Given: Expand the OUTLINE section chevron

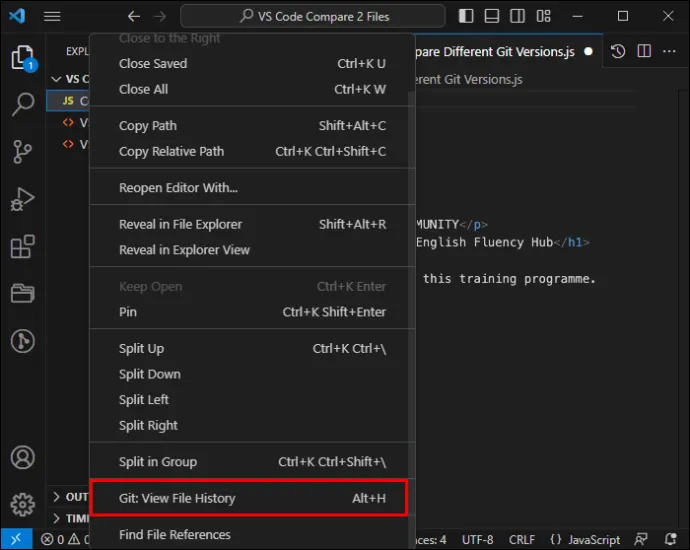Looking at the screenshot, I should 56,497.
